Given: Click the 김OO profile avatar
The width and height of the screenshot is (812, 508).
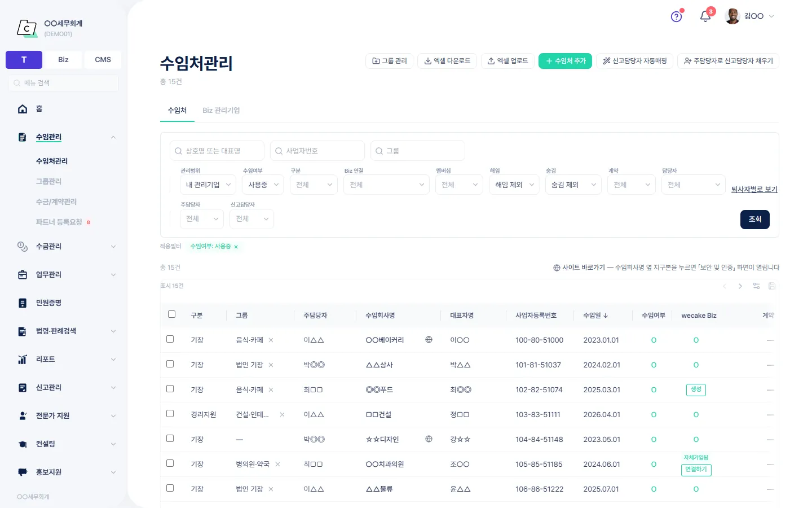Looking at the screenshot, I should [732, 16].
